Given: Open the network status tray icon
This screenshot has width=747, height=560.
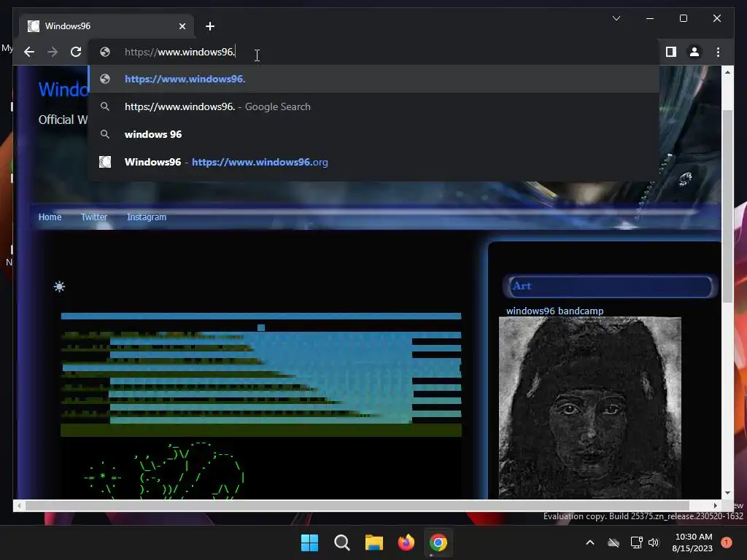Looking at the screenshot, I should [x=636, y=542].
